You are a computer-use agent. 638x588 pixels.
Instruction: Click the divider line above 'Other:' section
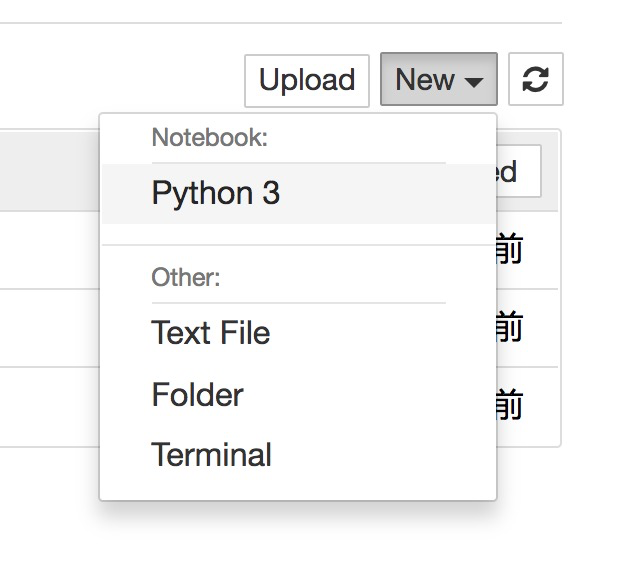tap(298, 245)
